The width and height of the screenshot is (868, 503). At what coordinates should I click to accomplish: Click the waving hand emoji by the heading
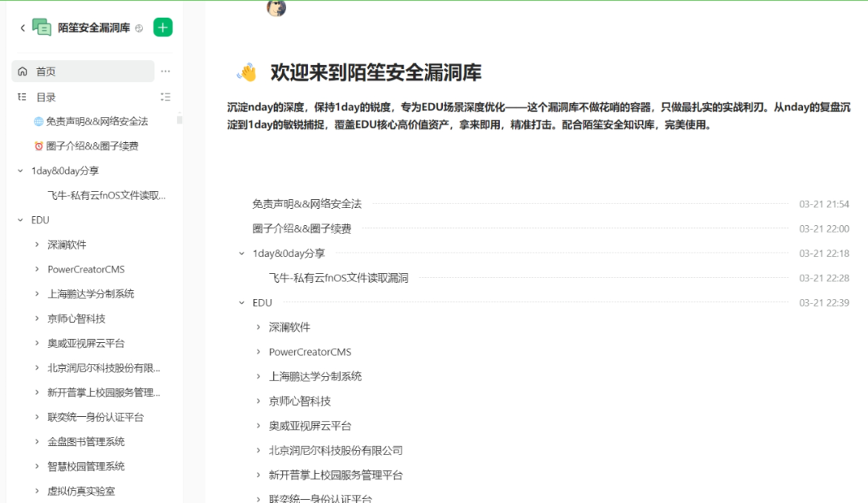click(247, 72)
